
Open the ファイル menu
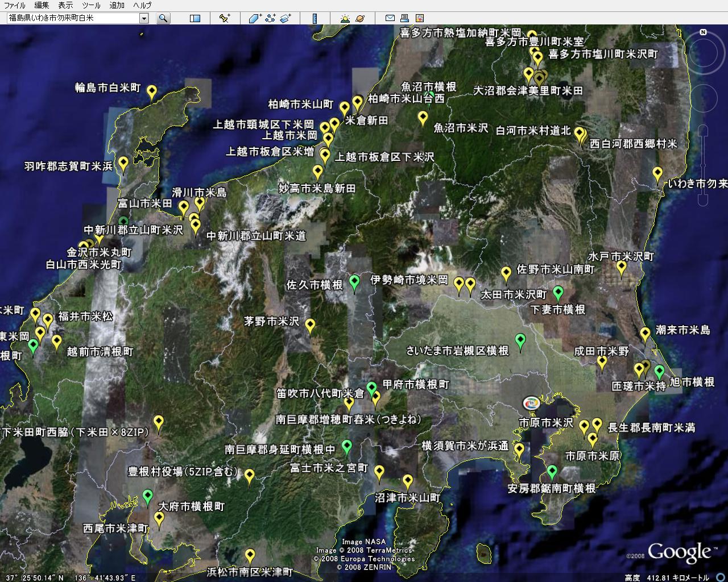pos(15,5)
